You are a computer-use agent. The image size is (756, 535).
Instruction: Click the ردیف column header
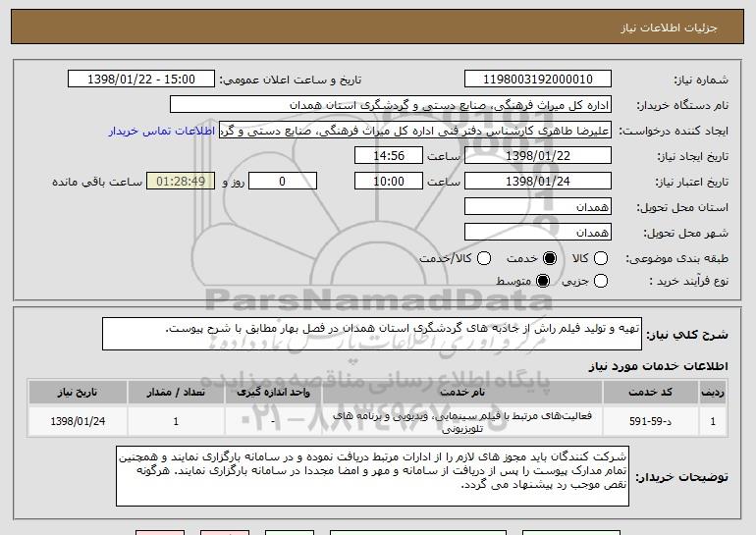point(713,393)
